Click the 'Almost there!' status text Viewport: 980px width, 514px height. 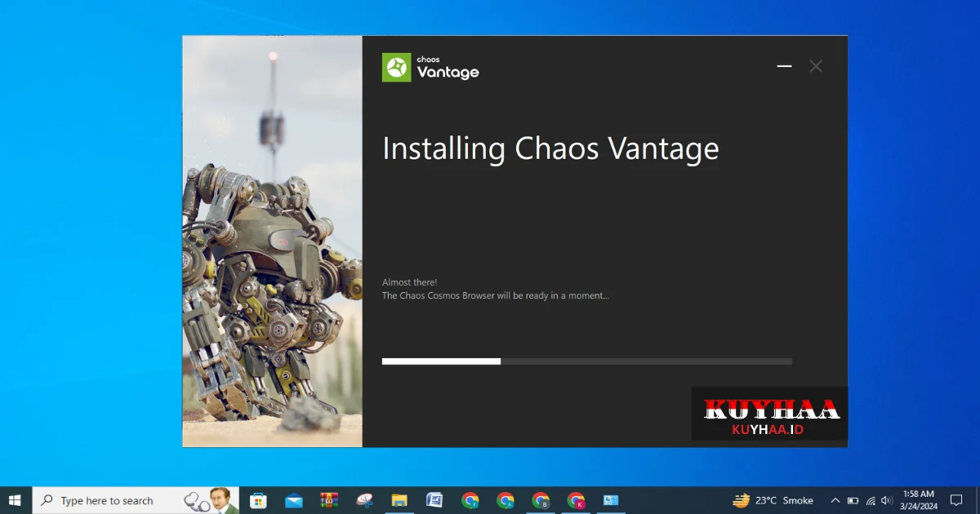click(409, 282)
